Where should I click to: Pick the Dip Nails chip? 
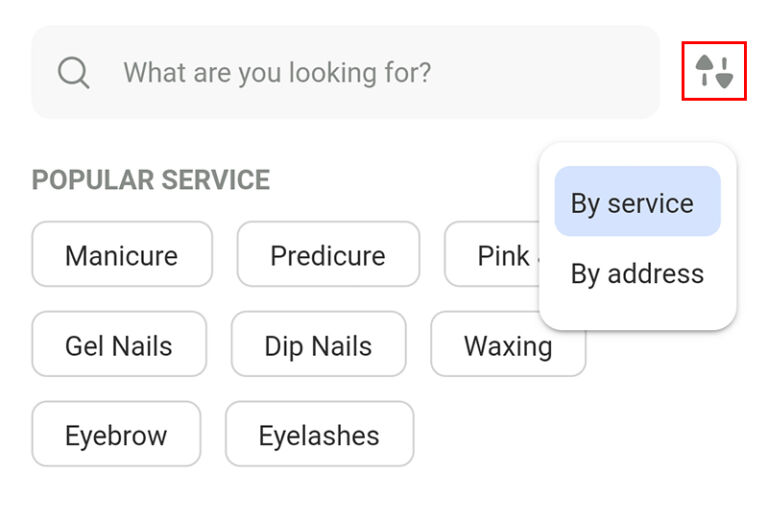318,344
